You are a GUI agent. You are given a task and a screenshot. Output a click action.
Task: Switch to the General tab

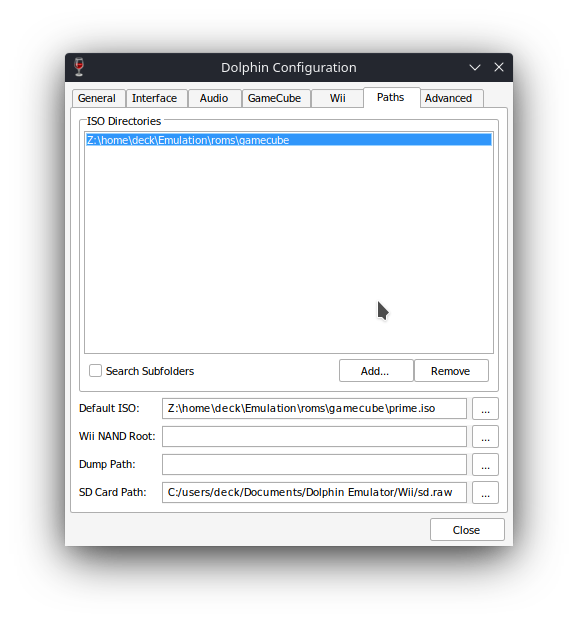[97, 98]
